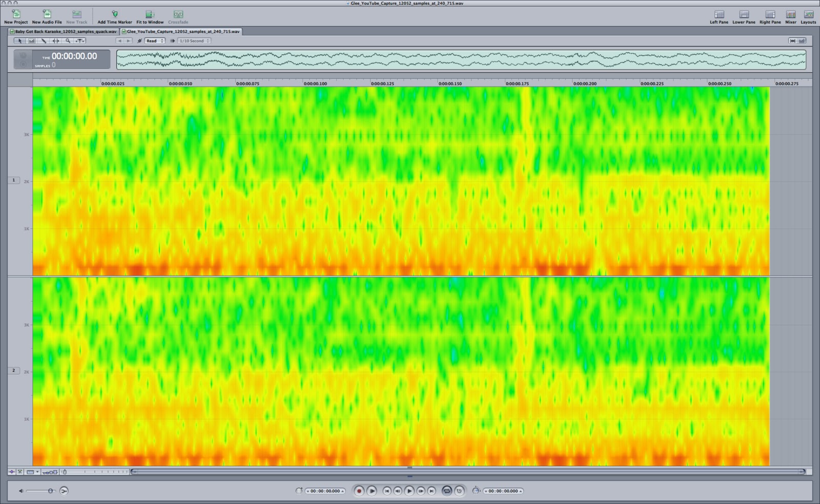This screenshot has height=504, width=820.
Task: Go to the beginning of the file
Action: [x=387, y=491]
